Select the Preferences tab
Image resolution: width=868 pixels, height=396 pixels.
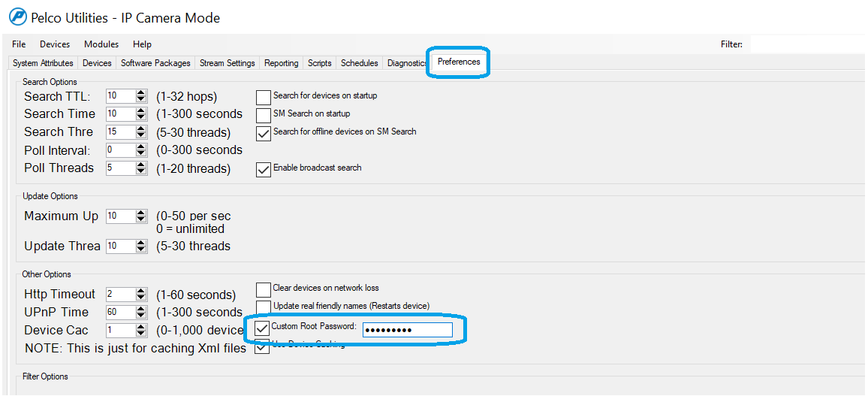(x=459, y=62)
